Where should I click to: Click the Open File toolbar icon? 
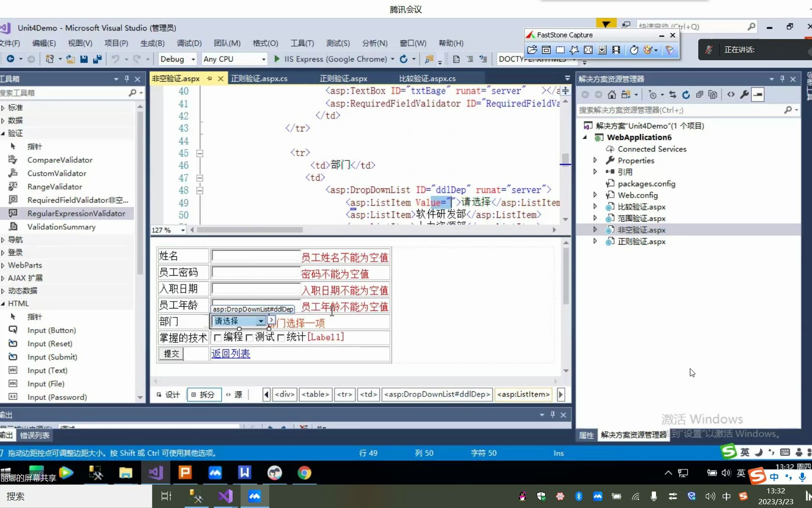[70, 59]
